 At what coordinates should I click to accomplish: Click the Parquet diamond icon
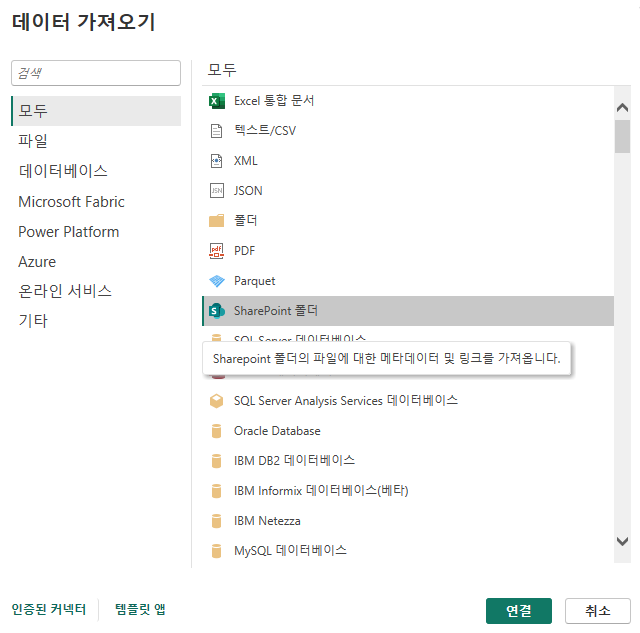217,281
